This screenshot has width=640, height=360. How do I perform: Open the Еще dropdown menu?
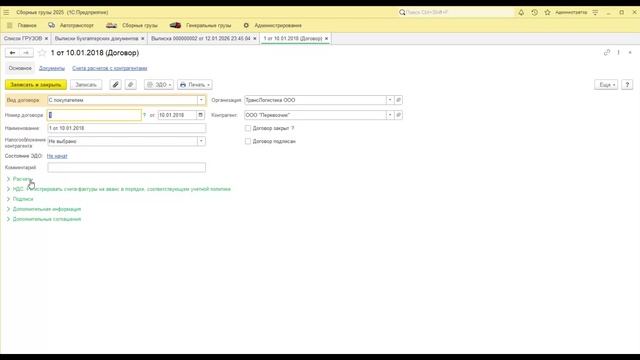pos(606,84)
